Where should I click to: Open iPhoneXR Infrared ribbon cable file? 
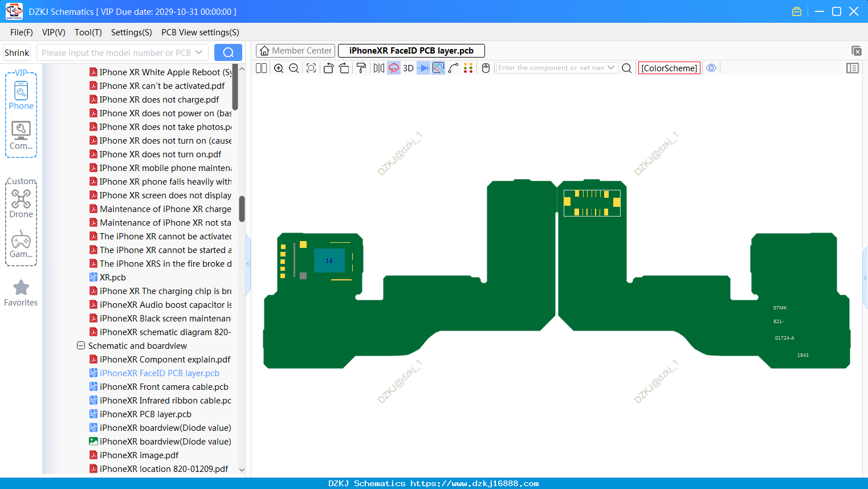165,400
